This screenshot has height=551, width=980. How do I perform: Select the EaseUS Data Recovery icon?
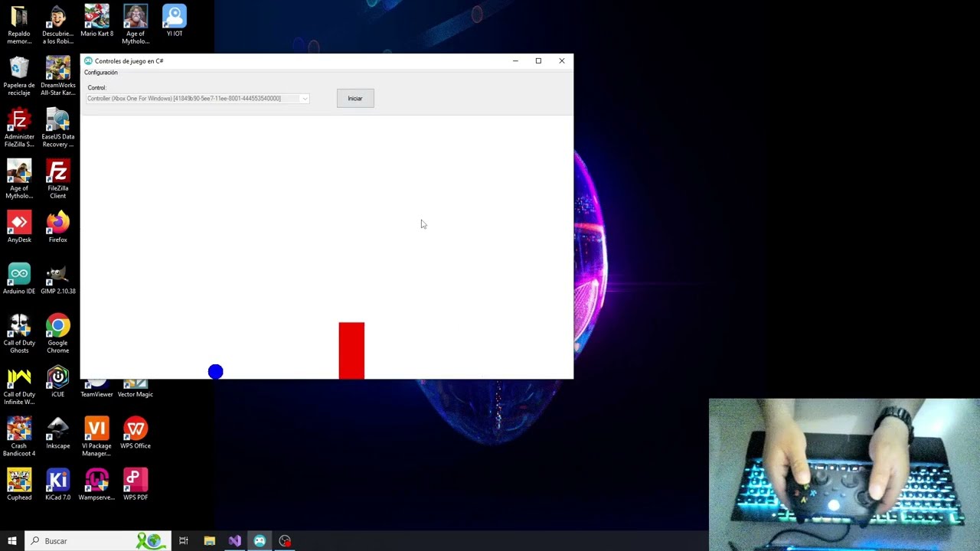[57, 128]
